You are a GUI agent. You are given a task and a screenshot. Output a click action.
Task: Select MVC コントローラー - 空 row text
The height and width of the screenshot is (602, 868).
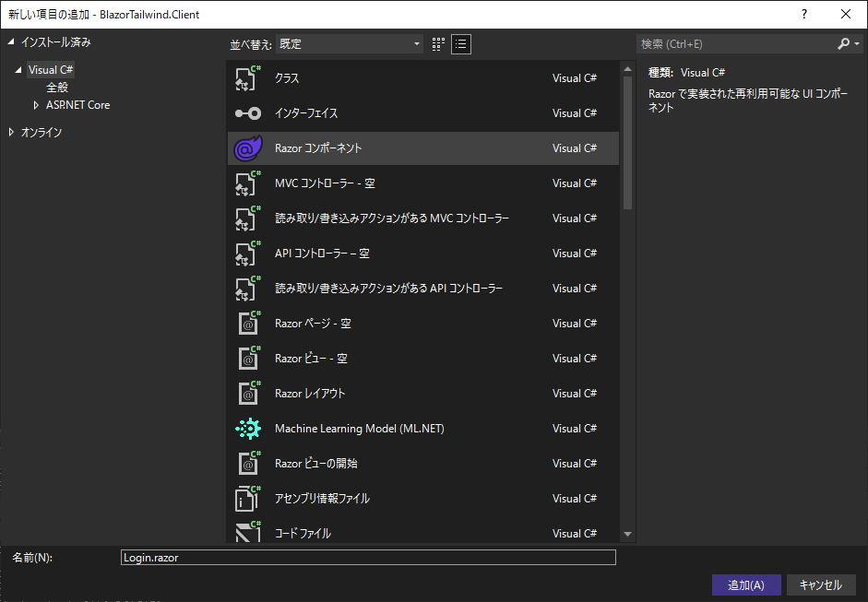point(325,183)
